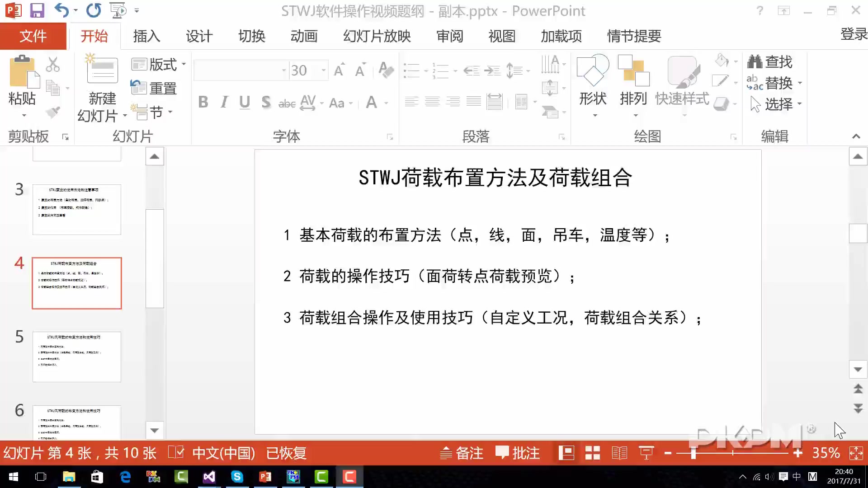868x488 pixels.
Task: Increase font size with the larger A icon
Action: pos(340,70)
